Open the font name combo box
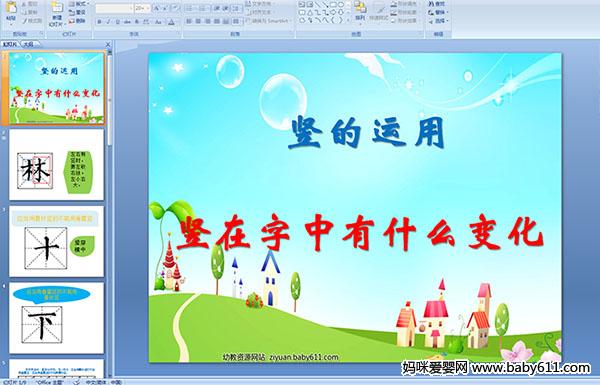 point(114,8)
